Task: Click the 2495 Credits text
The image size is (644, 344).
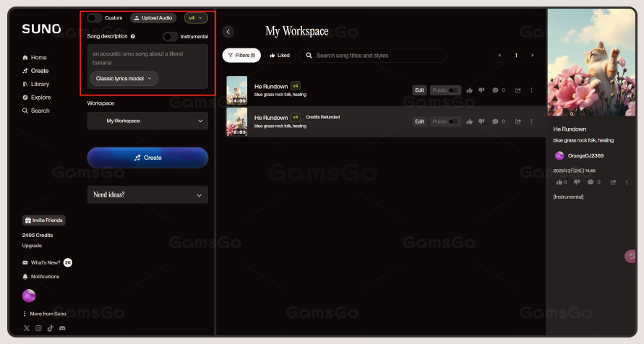Action: [x=38, y=235]
